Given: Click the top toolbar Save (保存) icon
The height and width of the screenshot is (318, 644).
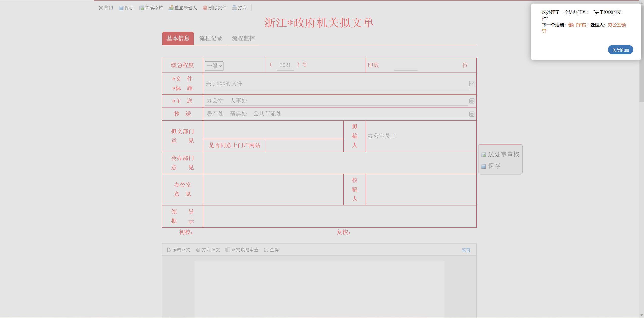Looking at the screenshot, I should point(121,8).
